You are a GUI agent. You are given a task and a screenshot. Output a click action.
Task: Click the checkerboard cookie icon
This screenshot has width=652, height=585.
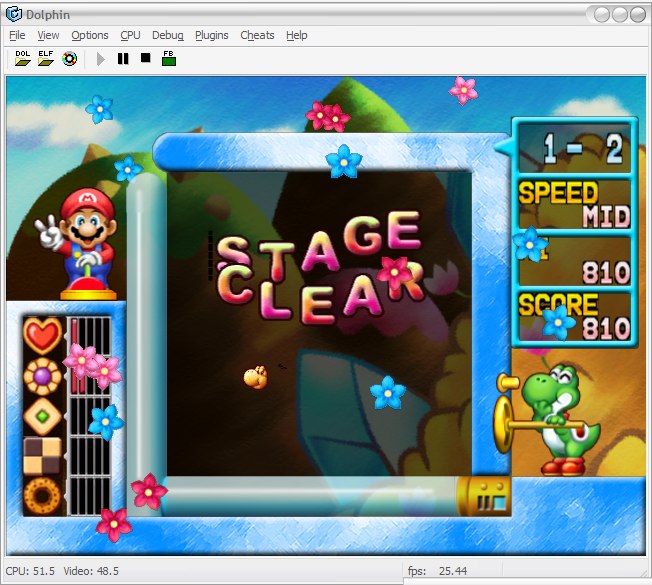tap(42, 456)
